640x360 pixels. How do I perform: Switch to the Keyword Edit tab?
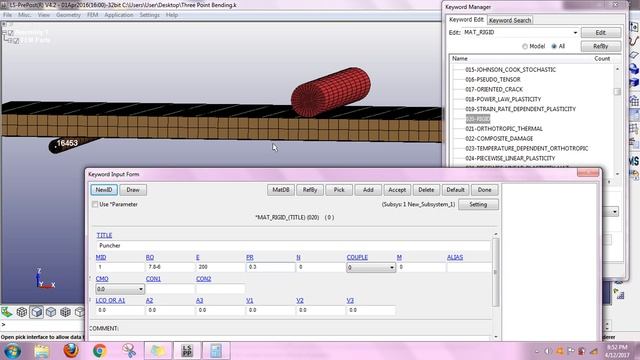pos(466,20)
